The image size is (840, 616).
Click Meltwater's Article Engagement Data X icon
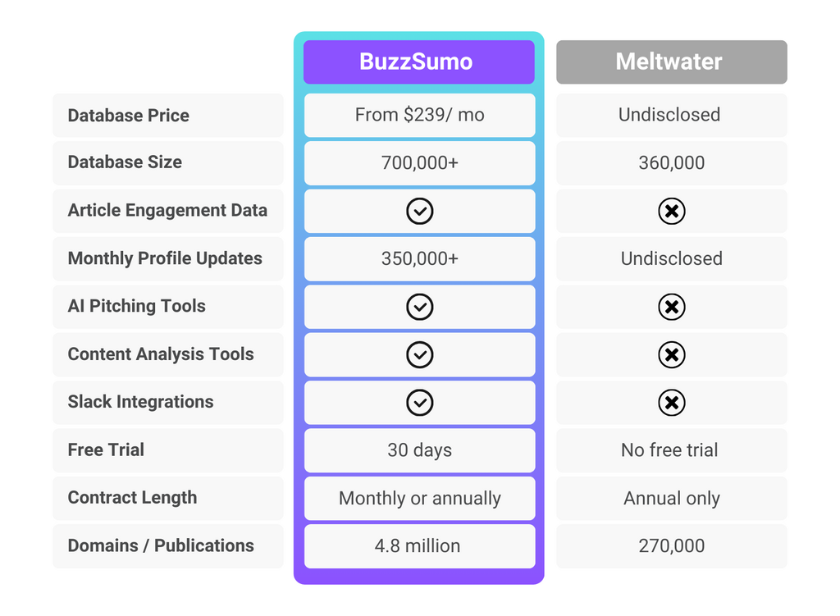pos(671,211)
